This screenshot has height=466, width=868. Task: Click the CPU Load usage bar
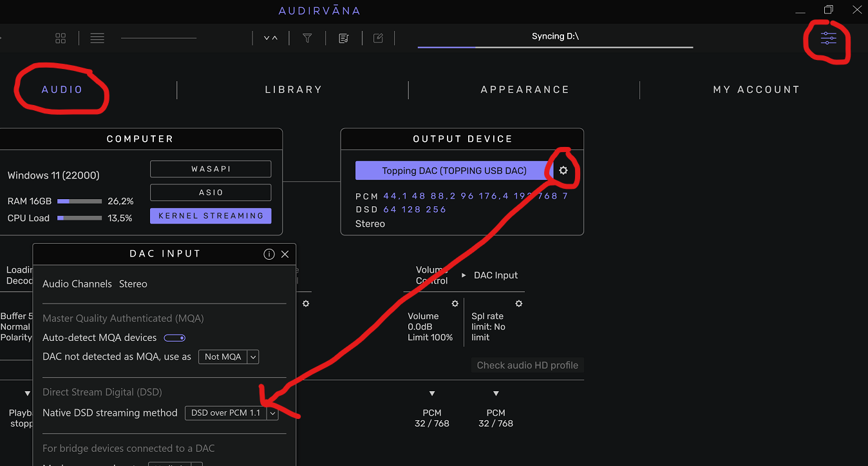pos(79,218)
